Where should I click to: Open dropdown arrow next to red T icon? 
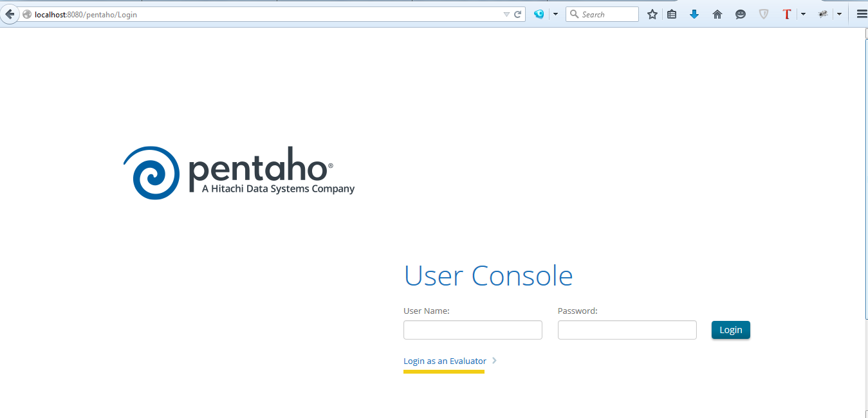click(803, 14)
